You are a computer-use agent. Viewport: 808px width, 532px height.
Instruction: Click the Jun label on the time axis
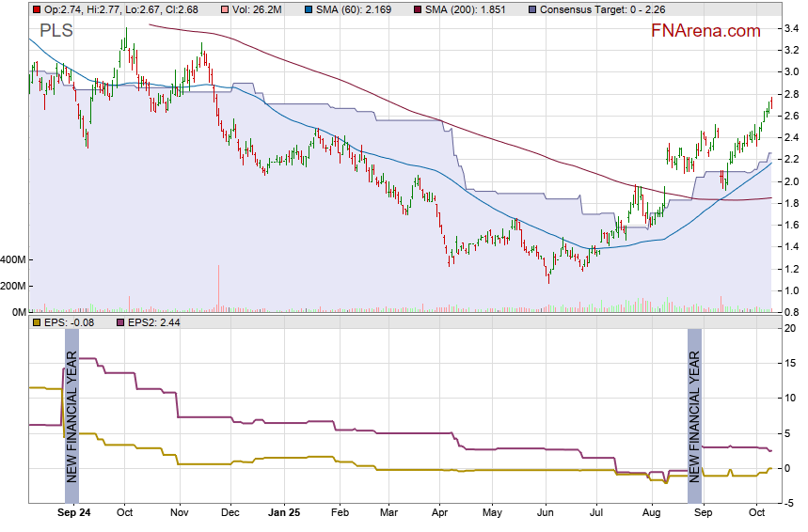click(x=545, y=513)
